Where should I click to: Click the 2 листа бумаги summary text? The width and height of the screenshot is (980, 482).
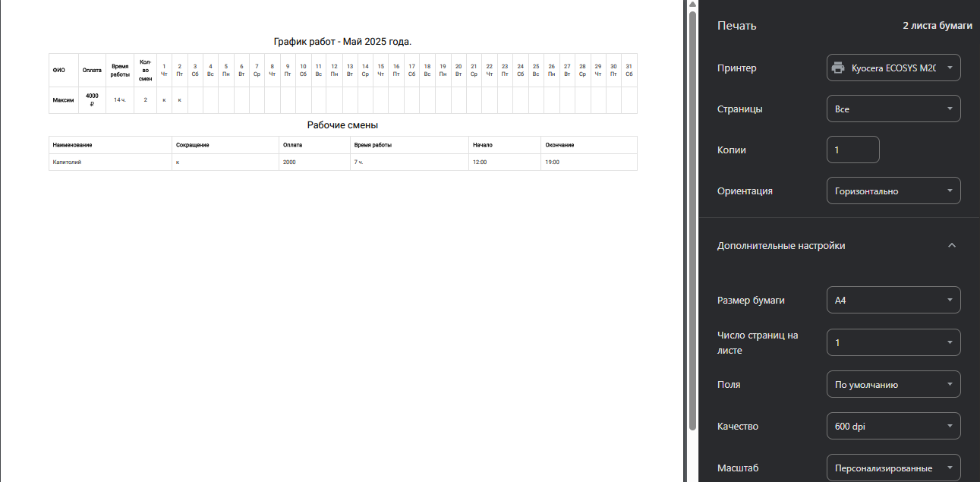[937, 26]
